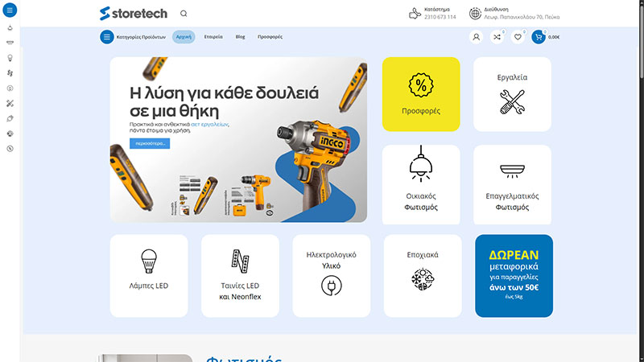644x362 pixels.
Task: Click the Κατάστημα header label
Action: coord(437,9)
